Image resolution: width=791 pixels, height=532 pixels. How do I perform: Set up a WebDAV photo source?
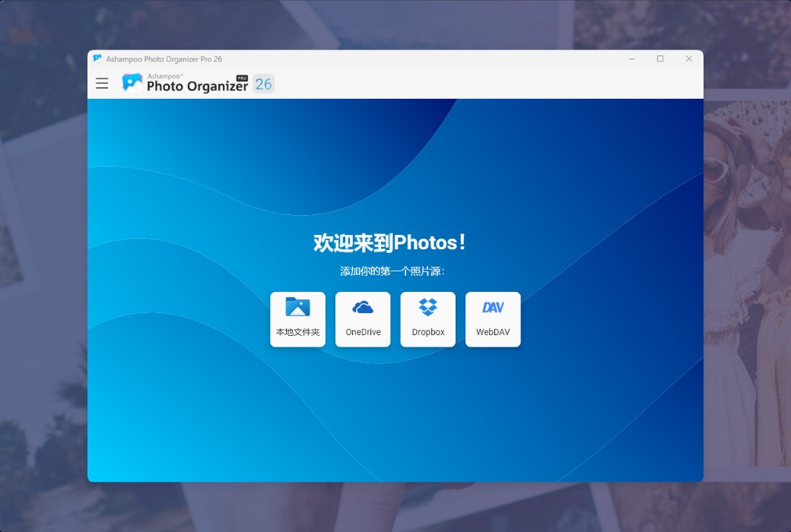[493, 318]
